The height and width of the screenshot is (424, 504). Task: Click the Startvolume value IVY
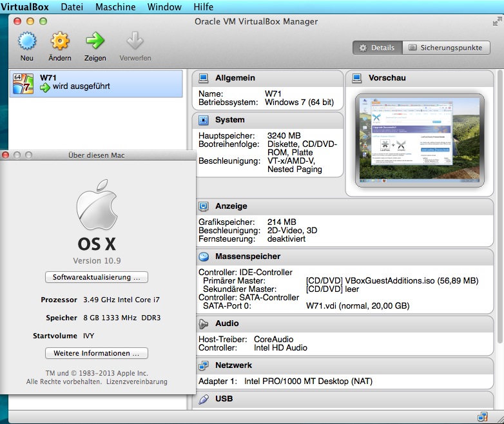pos(88,336)
